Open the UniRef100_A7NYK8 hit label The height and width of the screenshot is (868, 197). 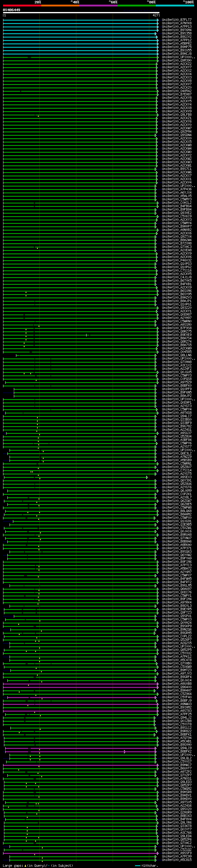(x=176, y=23)
